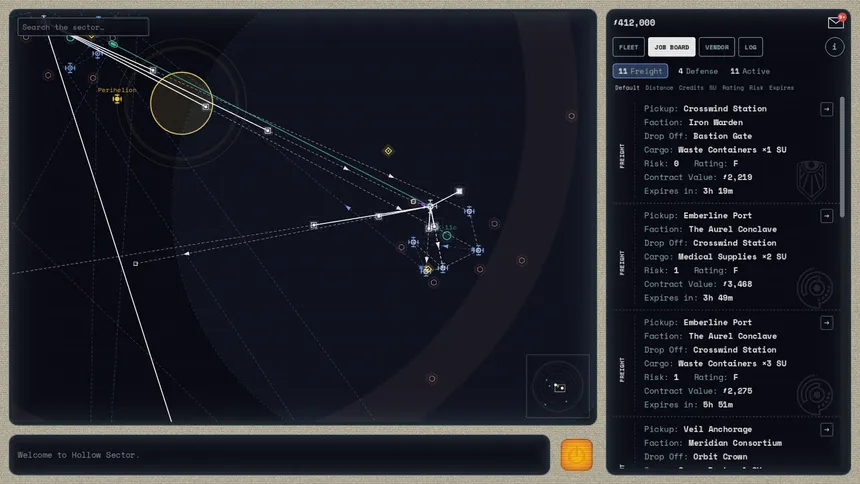Sort jobs by Risk
Image resolution: width=860 pixels, height=484 pixels.
(756, 88)
